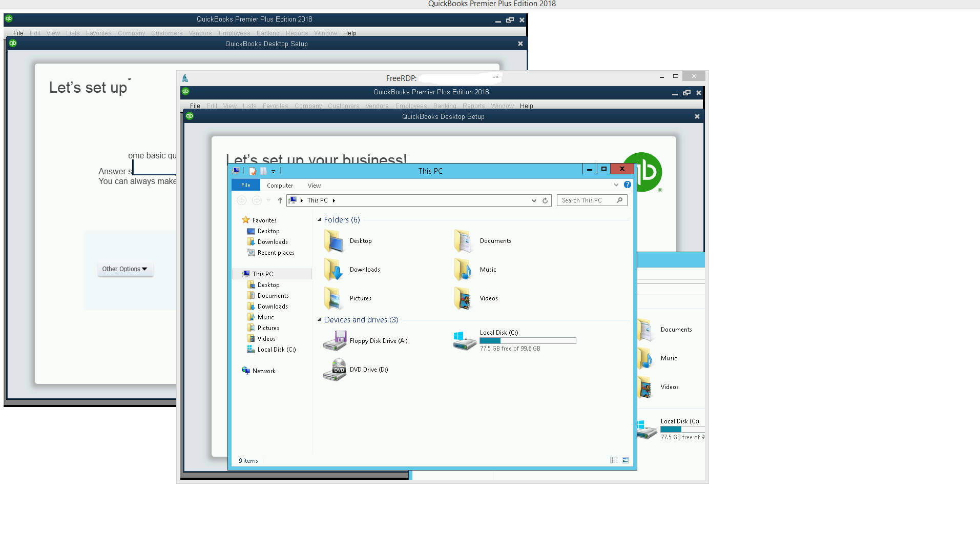
Task: Select Recent places under Favorites
Action: point(275,252)
